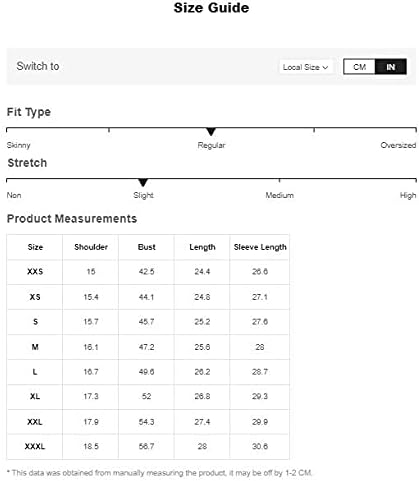Screen dimensions: 419x481
Task: Click the Skinny fit label
Action: click(x=19, y=145)
